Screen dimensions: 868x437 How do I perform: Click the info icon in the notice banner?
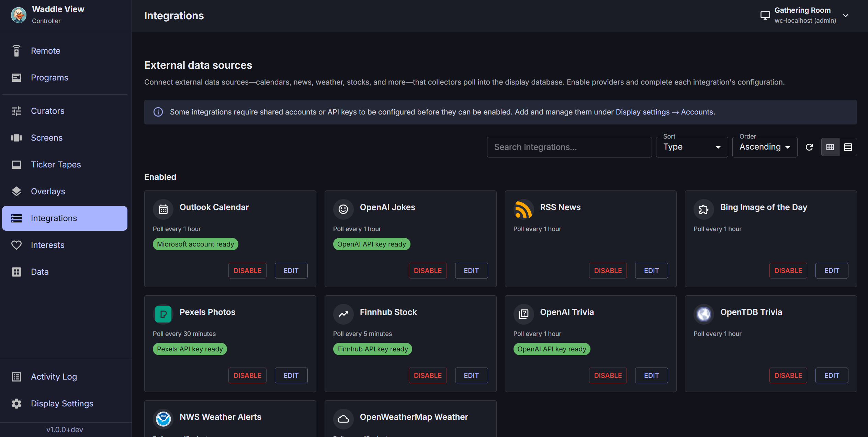click(158, 112)
